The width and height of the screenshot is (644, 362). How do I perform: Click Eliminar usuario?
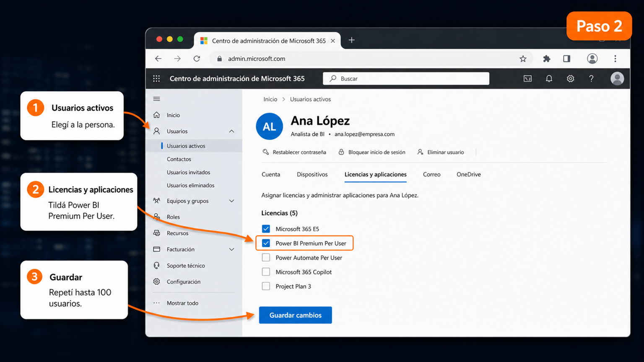[x=441, y=152]
